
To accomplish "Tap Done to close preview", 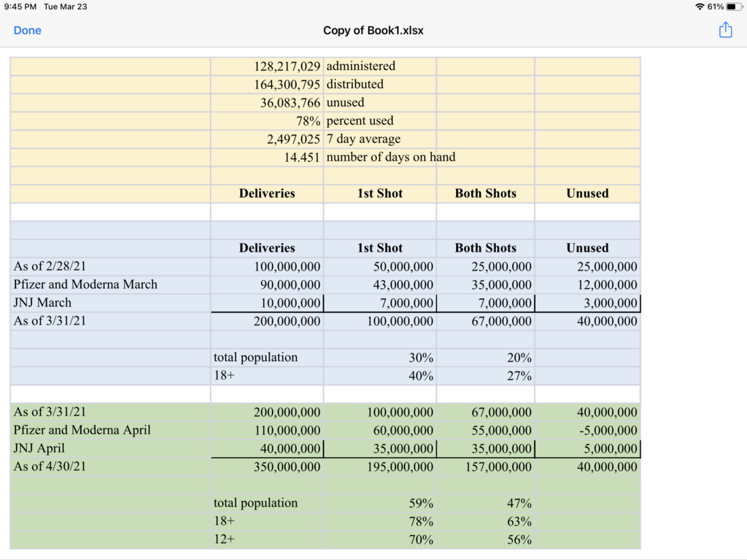I will click(x=28, y=31).
